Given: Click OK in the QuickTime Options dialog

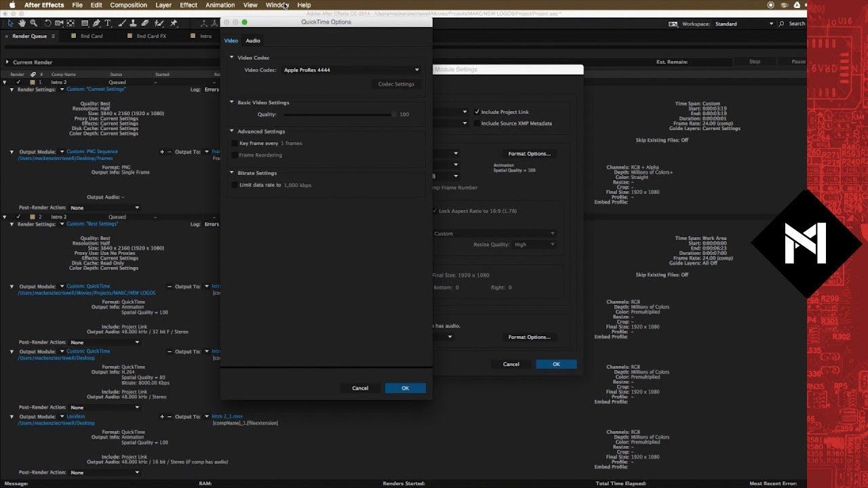Looking at the screenshot, I should tap(405, 388).
